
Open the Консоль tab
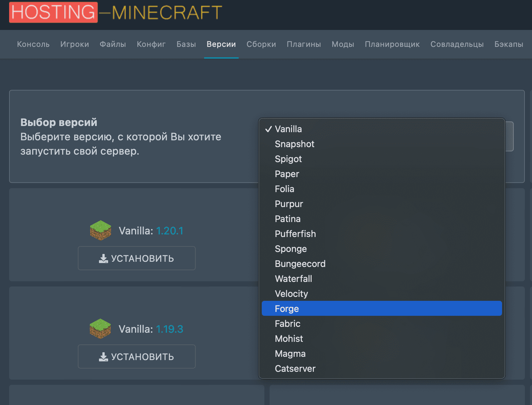pos(33,44)
